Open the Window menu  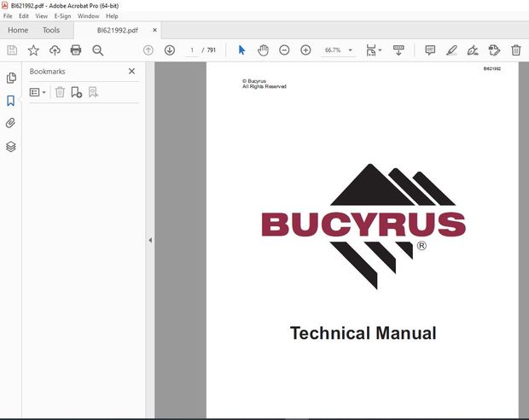(89, 16)
